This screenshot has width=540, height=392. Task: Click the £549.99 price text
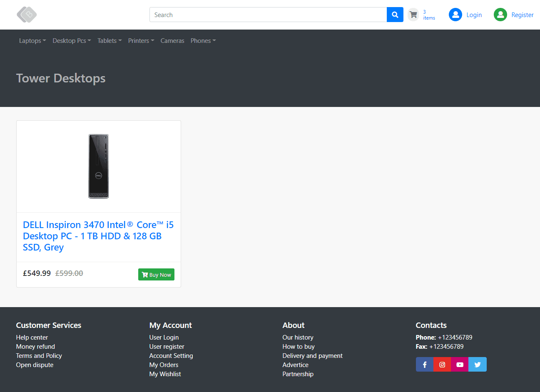click(x=37, y=273)
